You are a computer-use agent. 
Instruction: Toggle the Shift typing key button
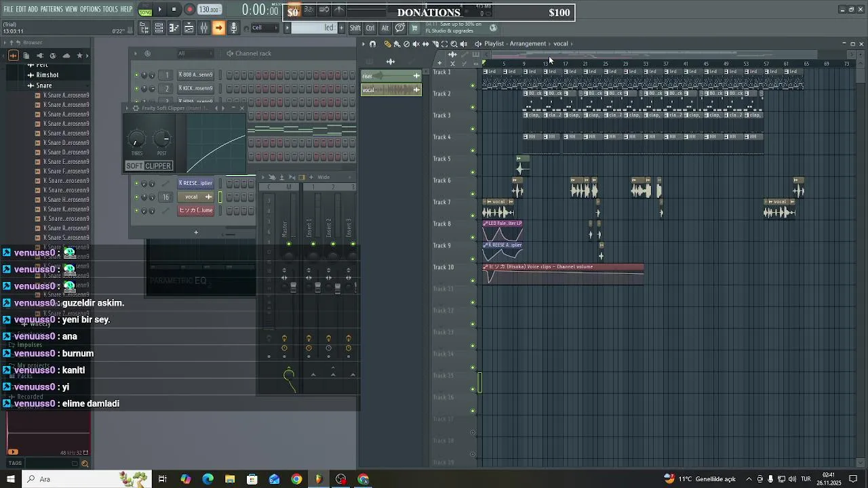point(355,28)
